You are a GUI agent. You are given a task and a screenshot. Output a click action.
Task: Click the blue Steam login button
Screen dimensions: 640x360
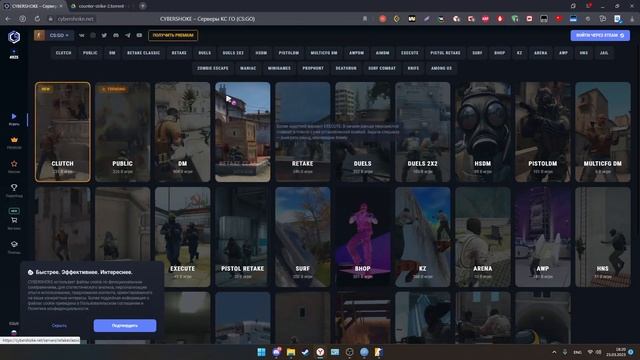coord(600,36)
